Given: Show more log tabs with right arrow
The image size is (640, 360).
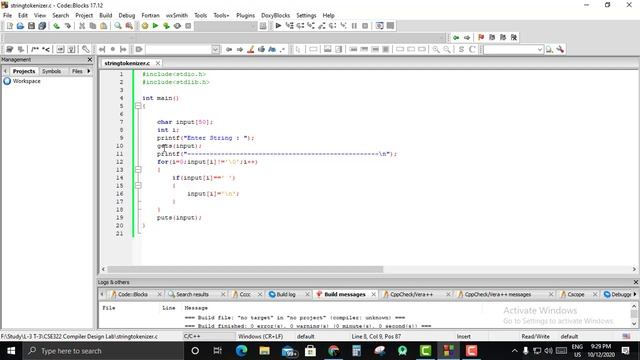Looking at the screenshot, I should [635, 294].
